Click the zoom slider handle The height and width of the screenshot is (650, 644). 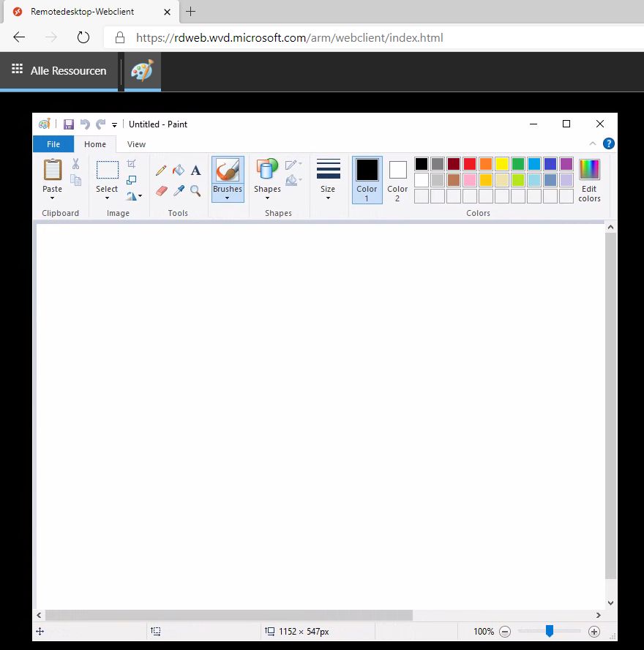tap(550, 631)
